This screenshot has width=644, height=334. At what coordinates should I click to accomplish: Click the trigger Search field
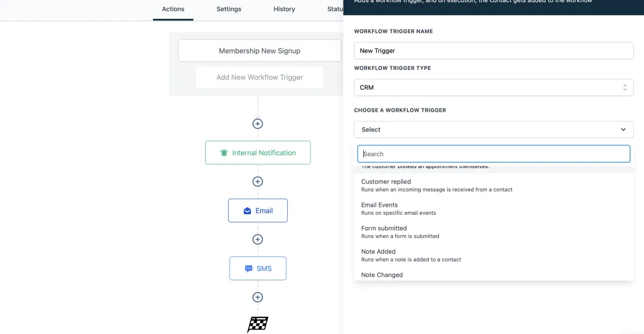(x=494, y=154)
